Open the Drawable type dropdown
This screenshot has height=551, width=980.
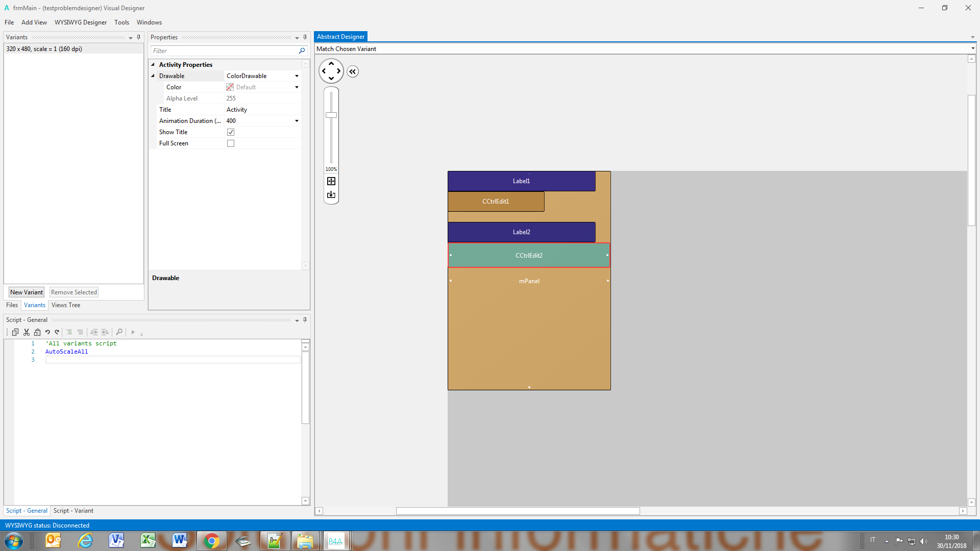(297, 76)
